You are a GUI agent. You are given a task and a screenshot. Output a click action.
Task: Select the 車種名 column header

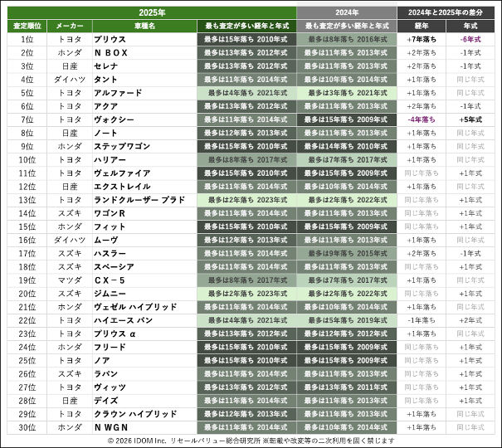(x=144, y=27)
